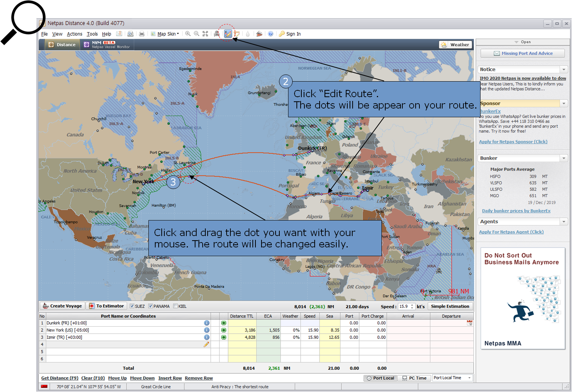Click Get Distance (F9) link
572x392 pixels.
tap(60, 378)
